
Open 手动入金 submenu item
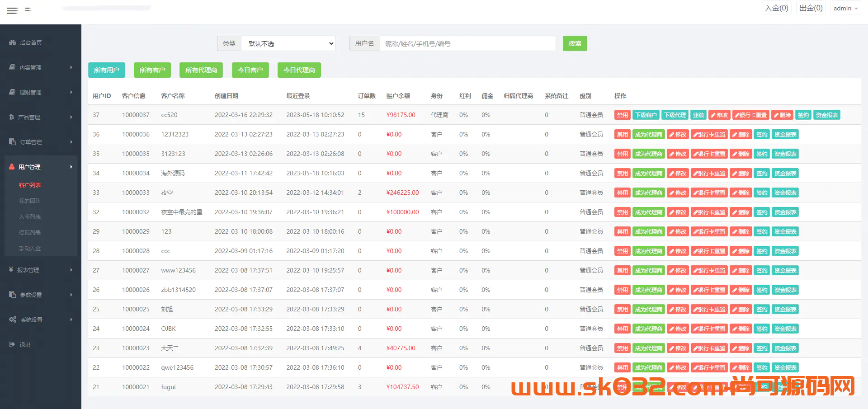(x=30, y=248)
